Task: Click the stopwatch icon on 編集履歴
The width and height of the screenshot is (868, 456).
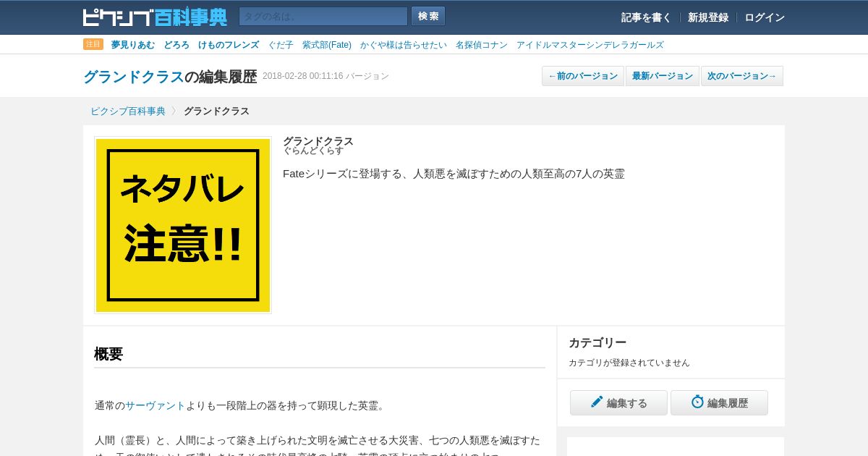Action: point(697,402)
